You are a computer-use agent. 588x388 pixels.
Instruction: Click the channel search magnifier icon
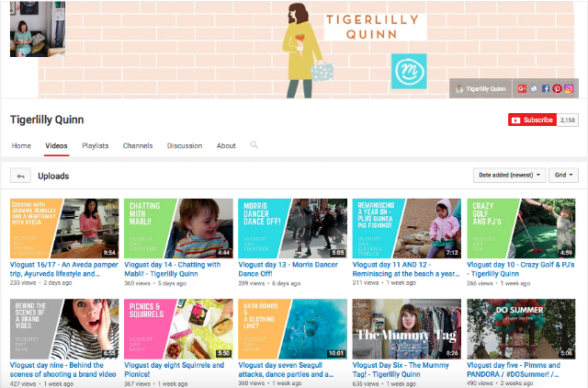tap(254, 145)
